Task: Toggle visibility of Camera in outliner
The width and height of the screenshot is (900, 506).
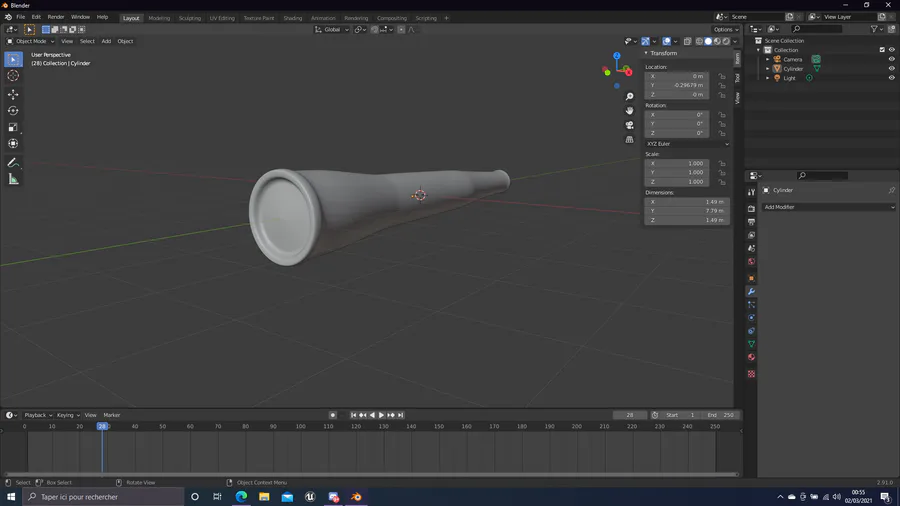Action: click(x=891, y=59)
